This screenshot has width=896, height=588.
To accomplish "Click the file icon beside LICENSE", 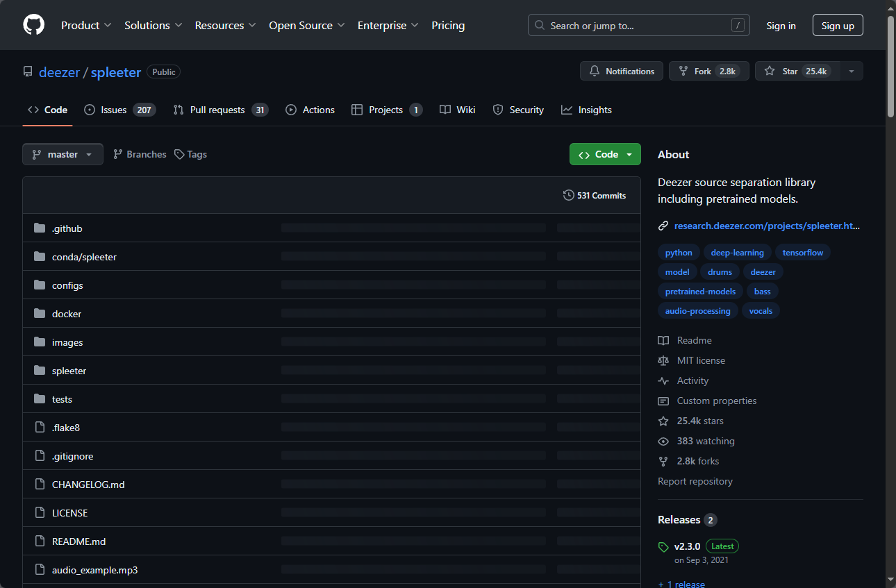I will click(x=40, y=513).
